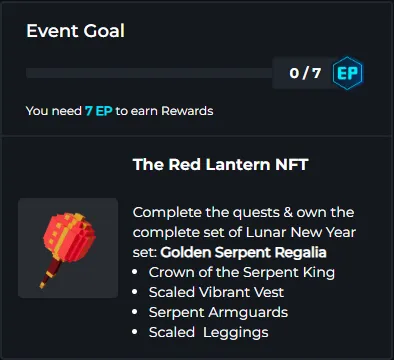Click the bullet before Crown of the Serpent King
The height and width of the screenshot is (360, 394).
(x=135, y=272)
